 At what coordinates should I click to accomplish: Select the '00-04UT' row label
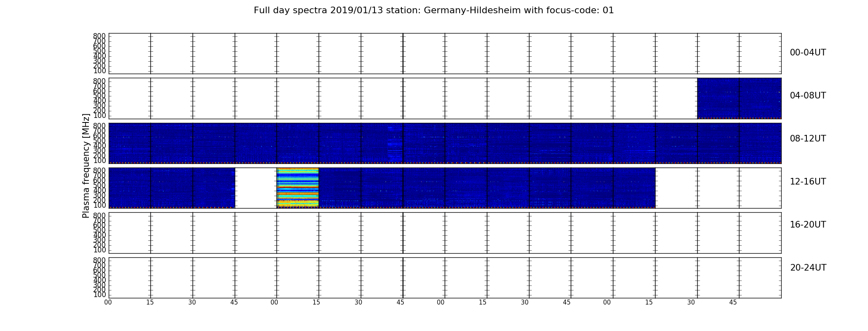pyautogui.click(x=808, y=53)
